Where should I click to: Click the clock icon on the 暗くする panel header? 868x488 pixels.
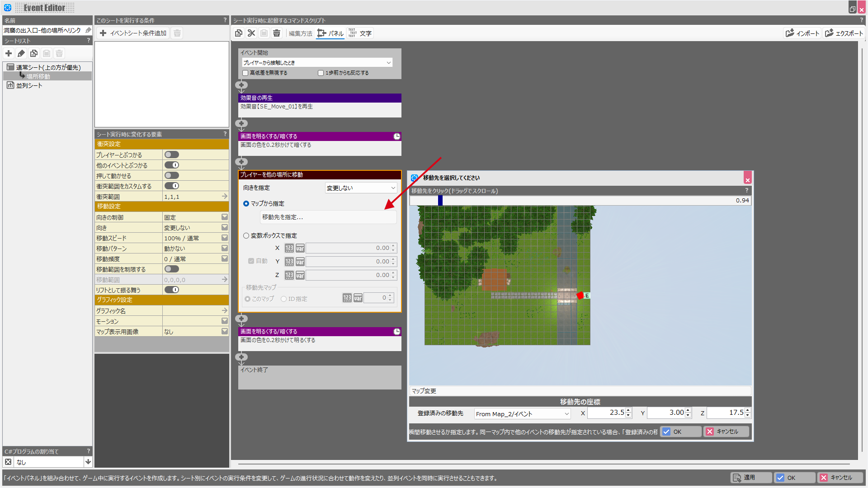coord(397,136)
